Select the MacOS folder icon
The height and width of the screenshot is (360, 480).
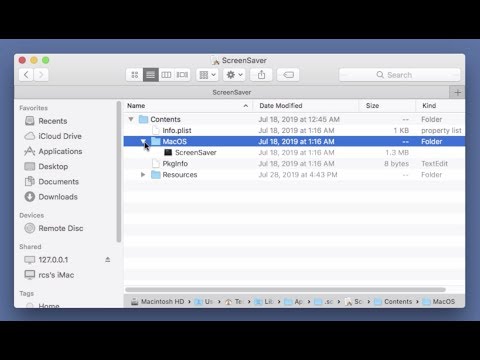[156, 141]
